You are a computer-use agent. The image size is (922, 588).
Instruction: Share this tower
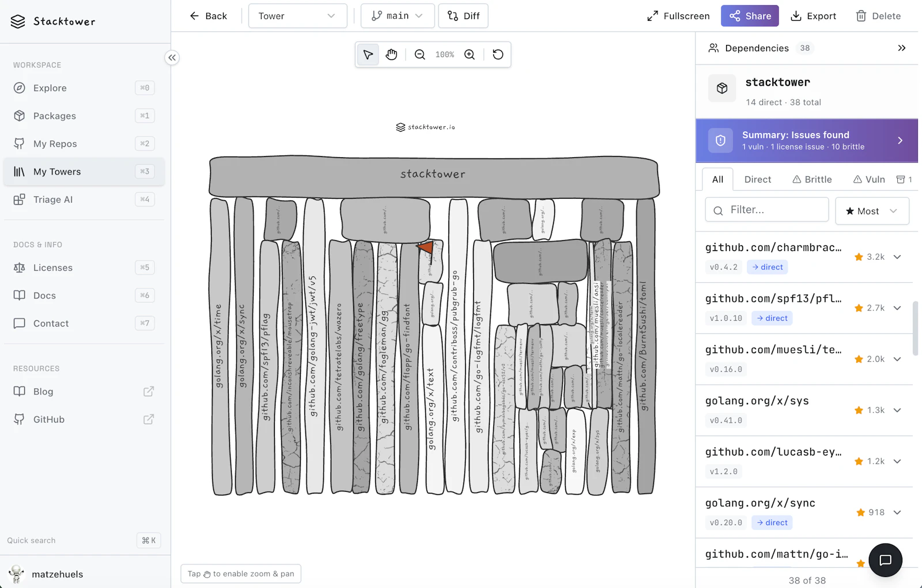750,16
